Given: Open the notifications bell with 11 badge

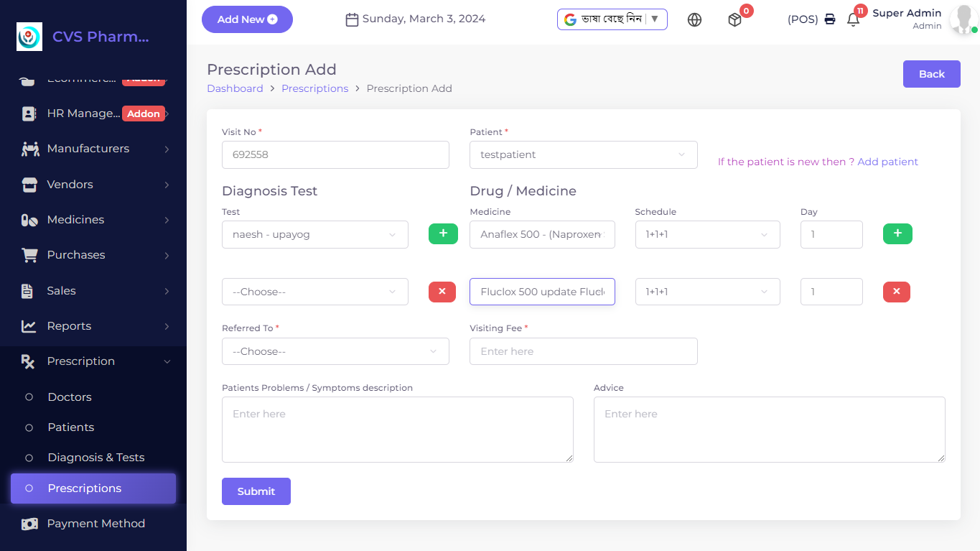Looking at the screenshot, I should pos(853,19).
